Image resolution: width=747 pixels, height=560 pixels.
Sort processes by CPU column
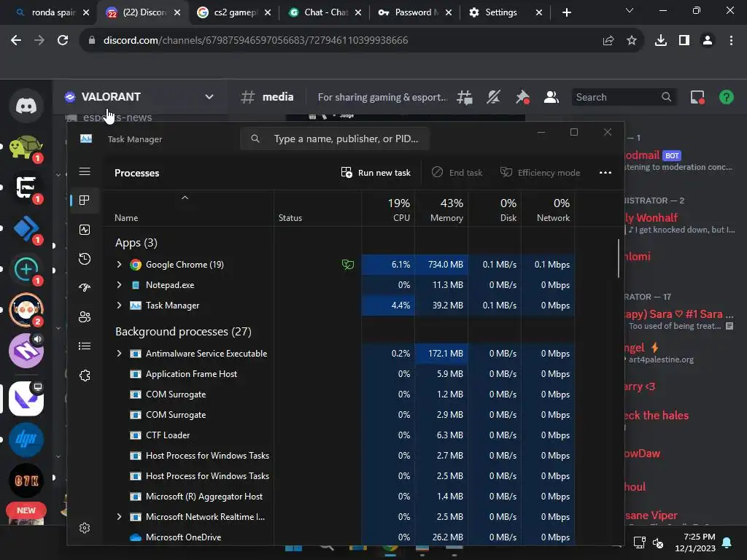388,209
